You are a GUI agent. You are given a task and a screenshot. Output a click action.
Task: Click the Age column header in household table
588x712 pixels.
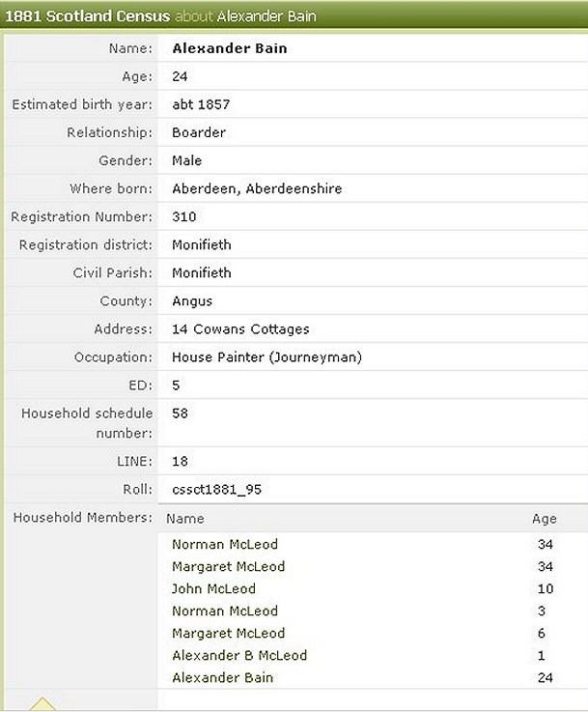click(x=544, y=519)
